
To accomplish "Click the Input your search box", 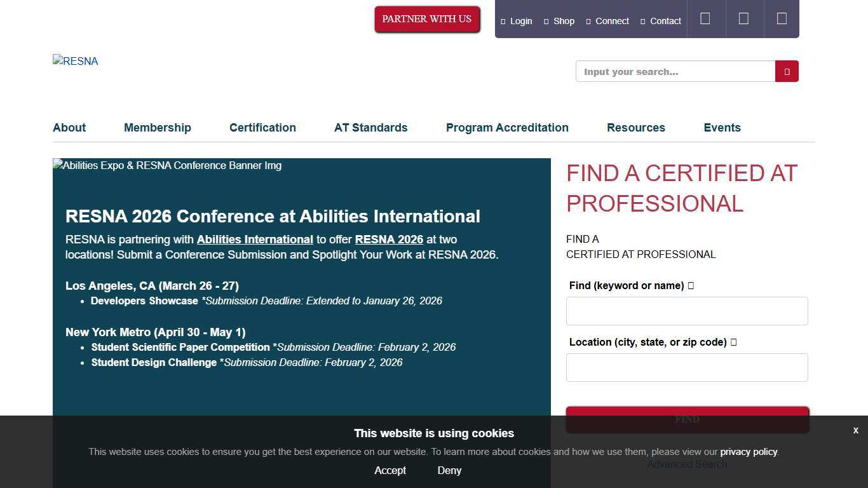I will coord(675,72).
